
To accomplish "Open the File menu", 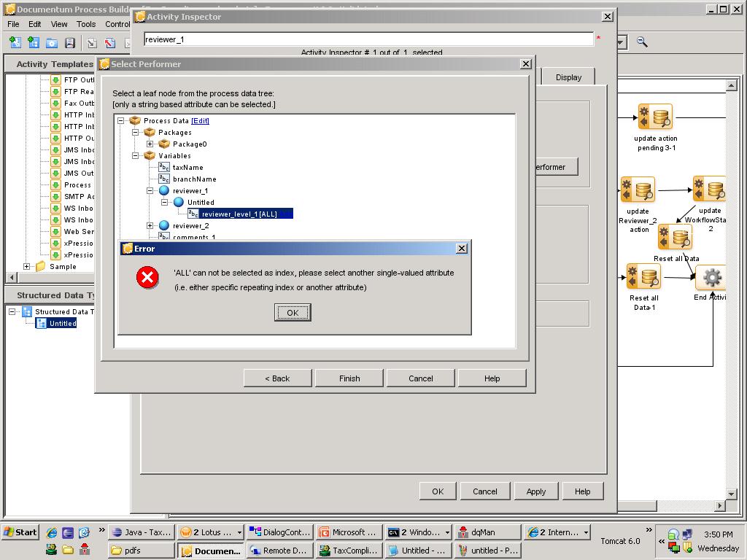I will pos(13,24).
